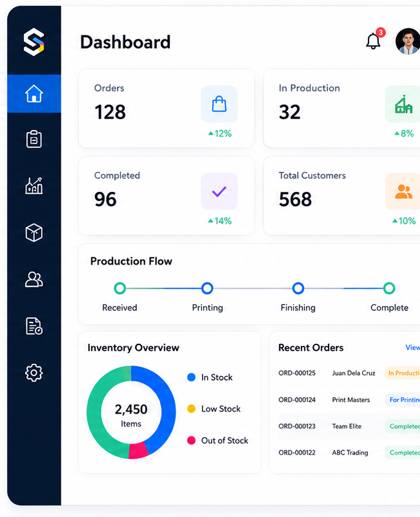The image size is (420, 517).
Task: Click the Printing stage label
Action: [208, 308]
